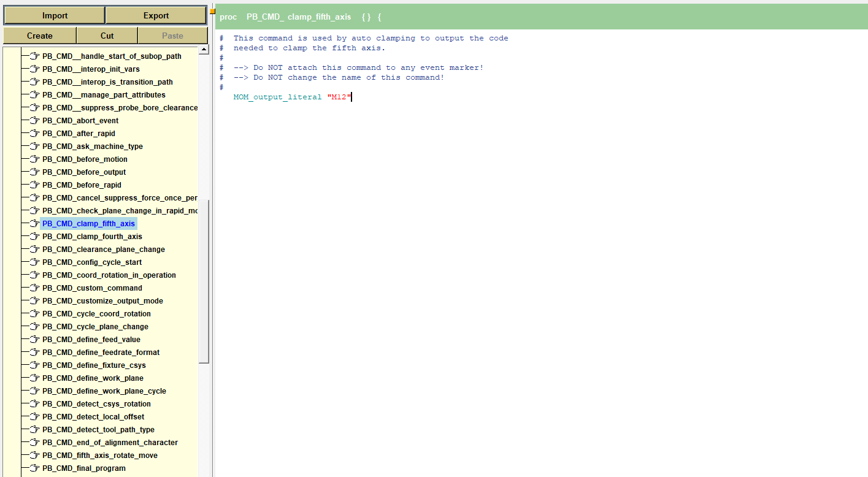Click the command list vertical scrollbar thumb
This screenshot has height=477, width=868.
point(204,281)
